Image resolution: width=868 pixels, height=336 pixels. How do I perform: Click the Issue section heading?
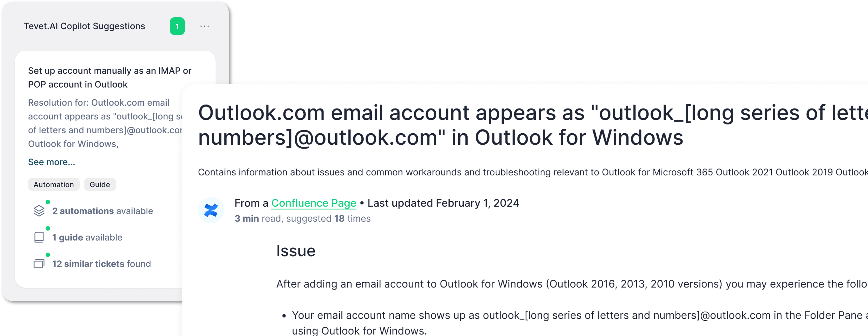(x=296, y=251)
